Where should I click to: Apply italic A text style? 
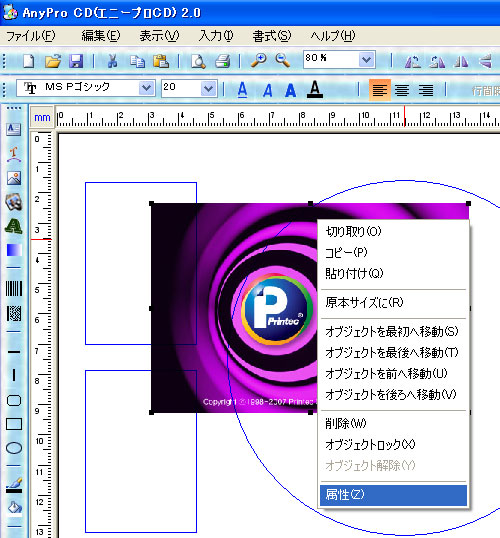tap(267, 90)
